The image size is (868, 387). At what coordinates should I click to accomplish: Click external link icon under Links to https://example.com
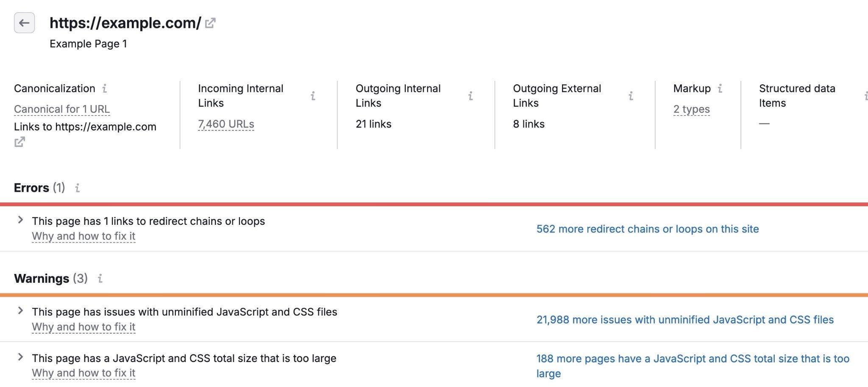(19, 142)
